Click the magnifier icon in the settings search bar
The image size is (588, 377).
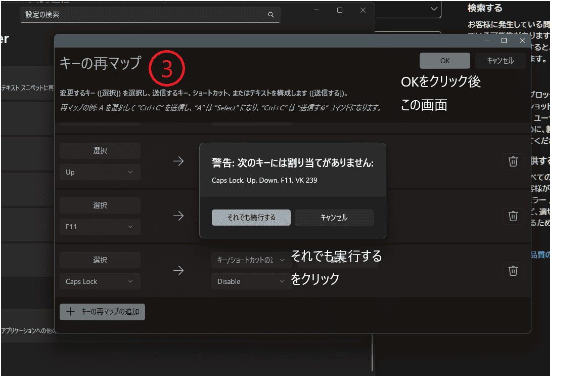point(271,15)
